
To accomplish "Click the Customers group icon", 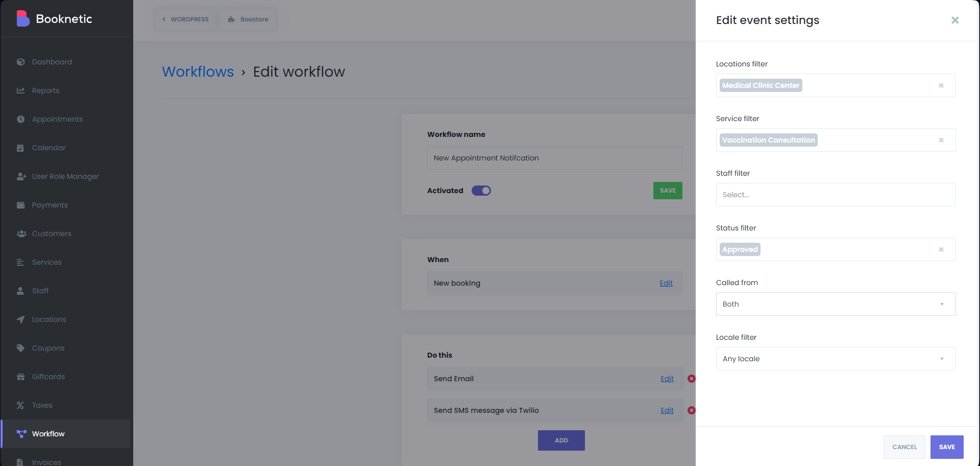I will [x=21, y=234].
